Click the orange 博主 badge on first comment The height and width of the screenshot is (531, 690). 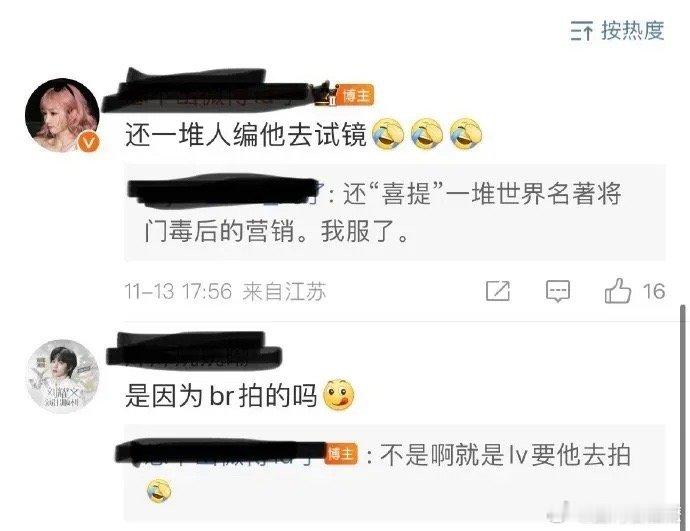356,95
